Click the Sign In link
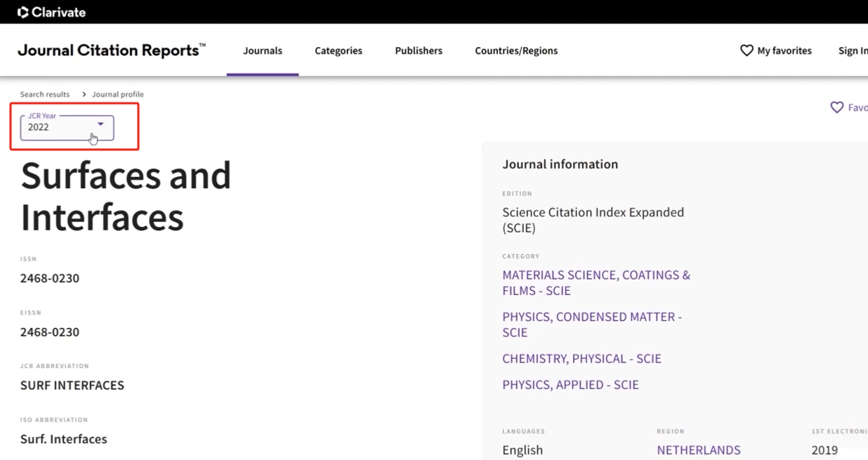 853,51
